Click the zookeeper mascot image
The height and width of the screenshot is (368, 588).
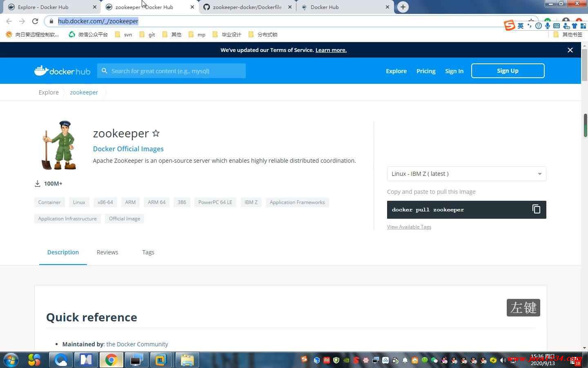(x=59, y=145)
